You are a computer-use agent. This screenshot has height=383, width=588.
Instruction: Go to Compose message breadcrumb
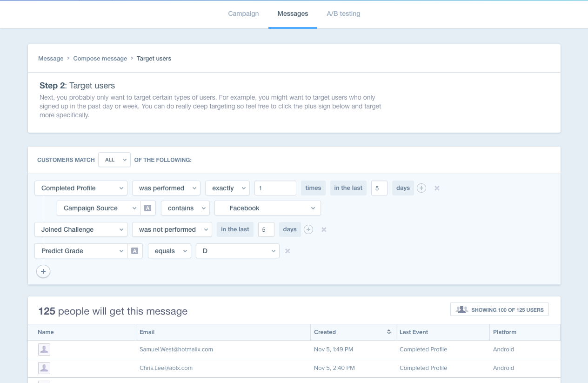click(100, 58)
